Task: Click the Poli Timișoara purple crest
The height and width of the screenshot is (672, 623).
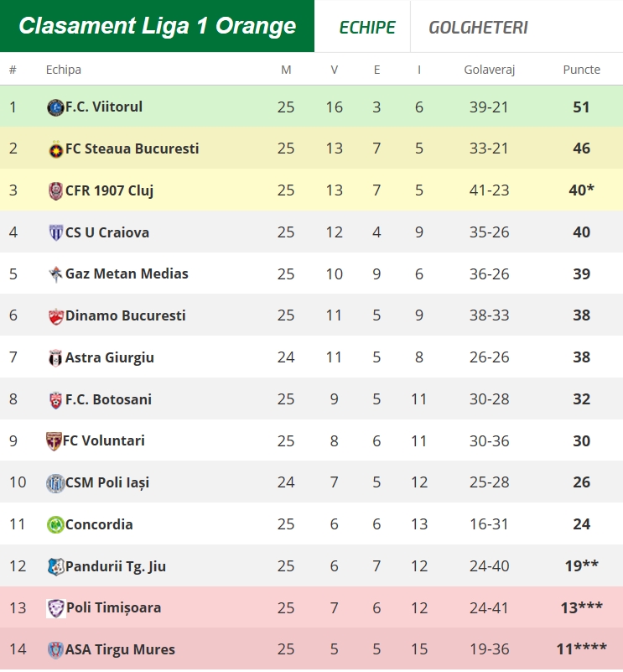Action: (56, 608)
